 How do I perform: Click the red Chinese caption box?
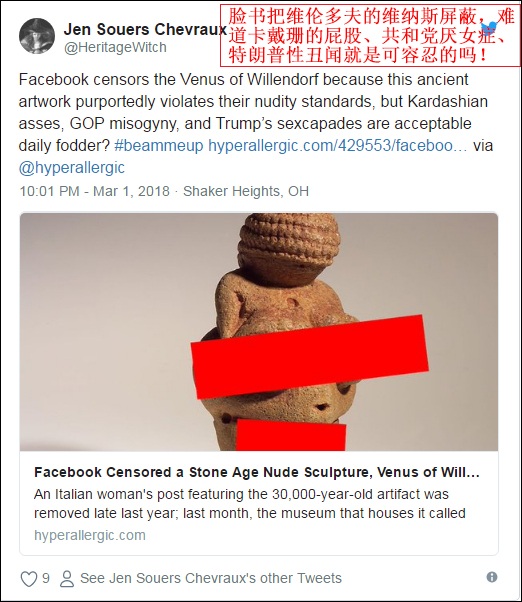370,35
